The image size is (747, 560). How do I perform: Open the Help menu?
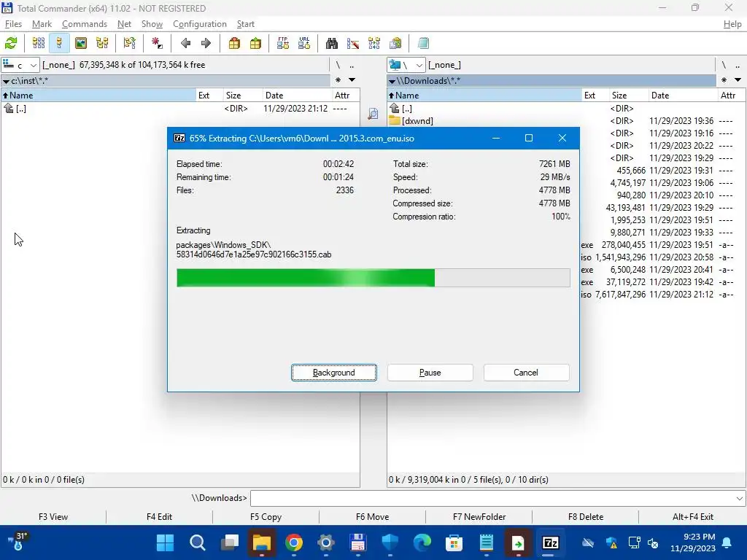[732, 24]
